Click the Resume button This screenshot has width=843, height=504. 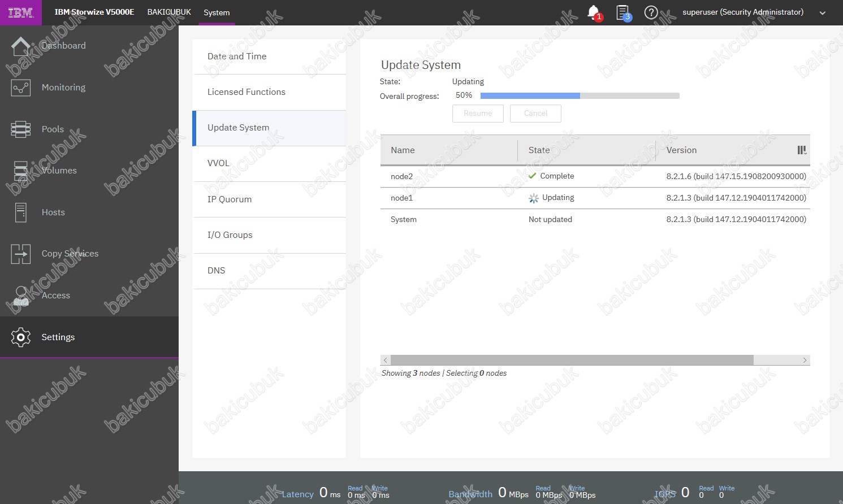click(478, 114)
